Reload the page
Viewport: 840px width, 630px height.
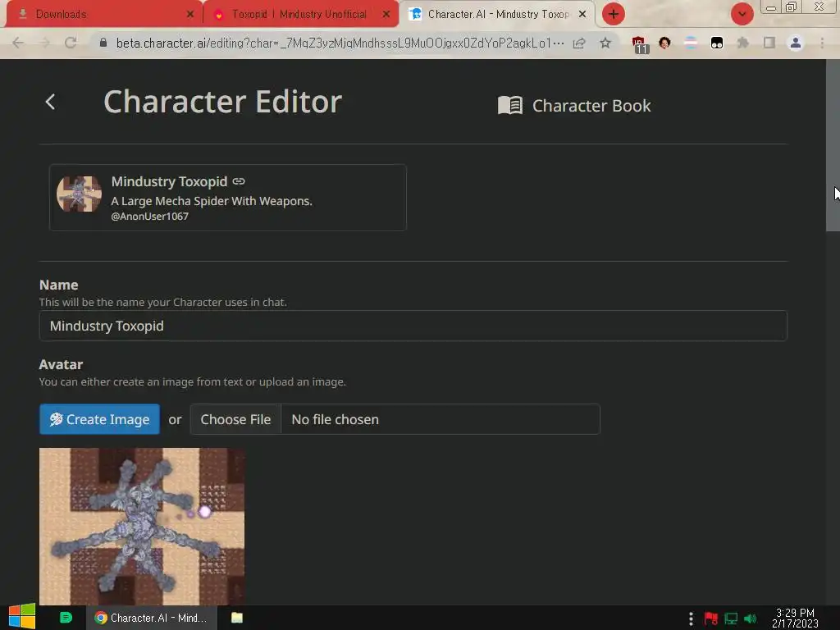point(71,43)
